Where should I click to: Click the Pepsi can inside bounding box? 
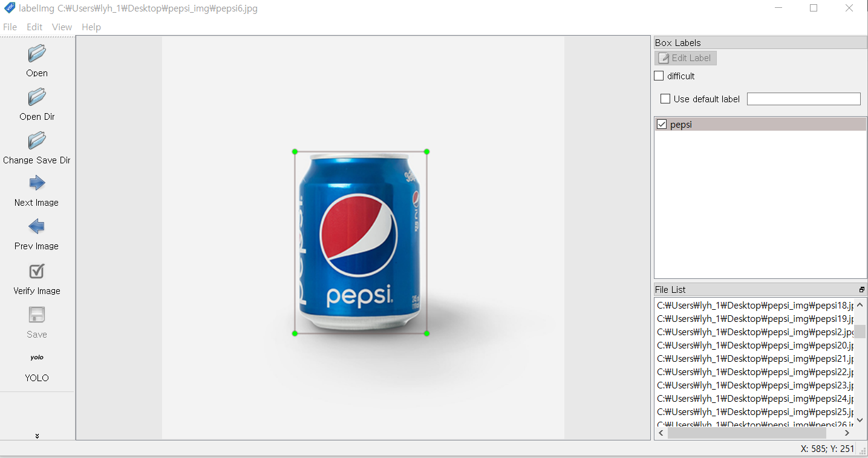[x=361, y=242]
